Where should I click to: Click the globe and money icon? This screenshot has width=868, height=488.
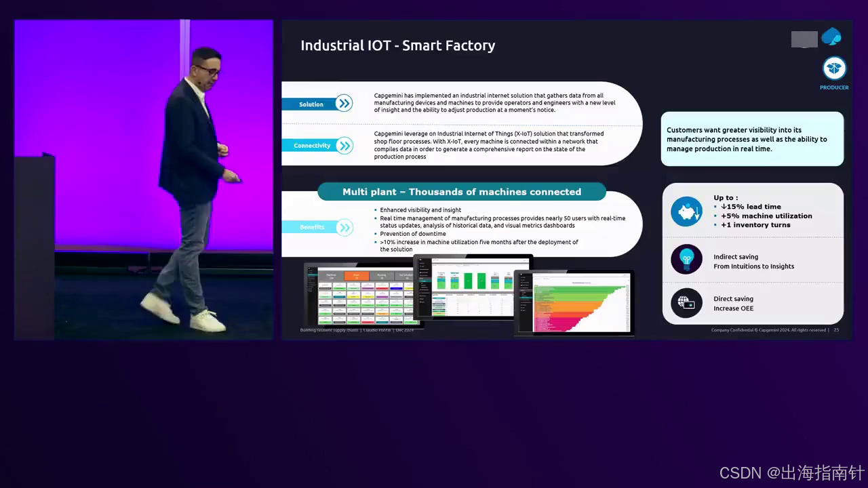(686, 303)
